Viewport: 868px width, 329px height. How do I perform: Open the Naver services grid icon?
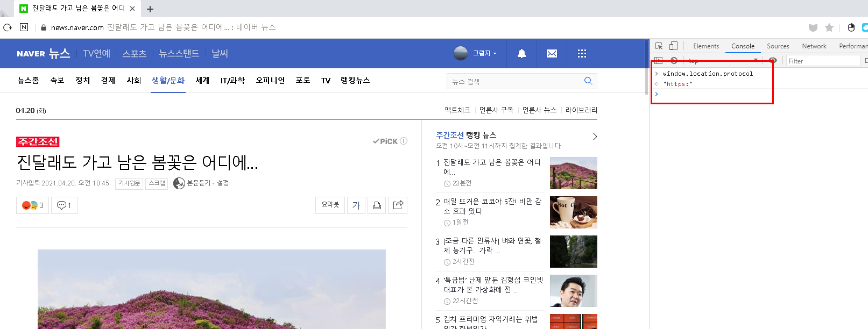coord(582,53)
